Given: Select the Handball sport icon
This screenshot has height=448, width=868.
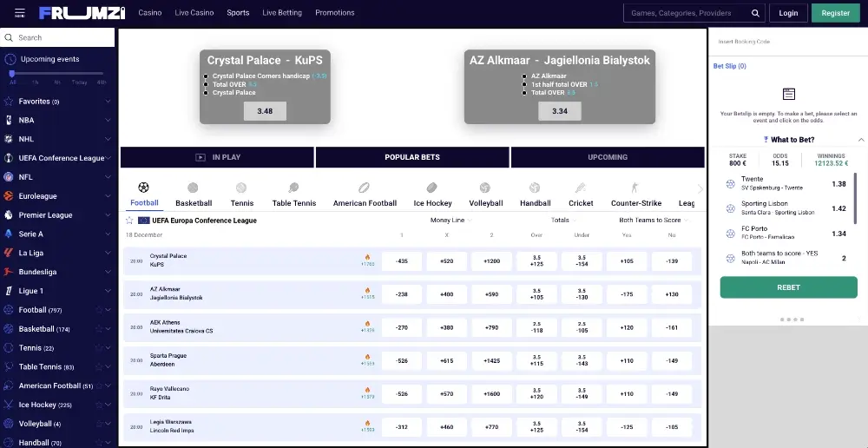Looking at the screenshot, I should pyautogui.click(x=535, y=188).
